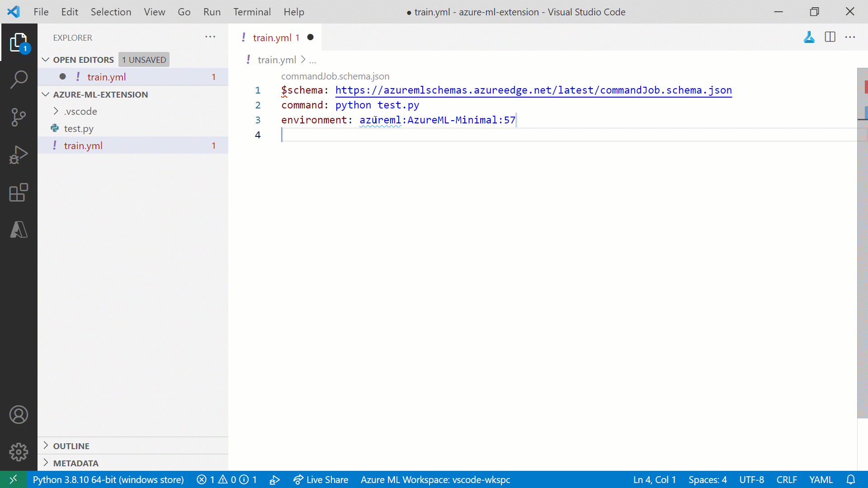868x488 pixels.
Task: Click the Source Control icon in sidebar
Action: (19, 116)
